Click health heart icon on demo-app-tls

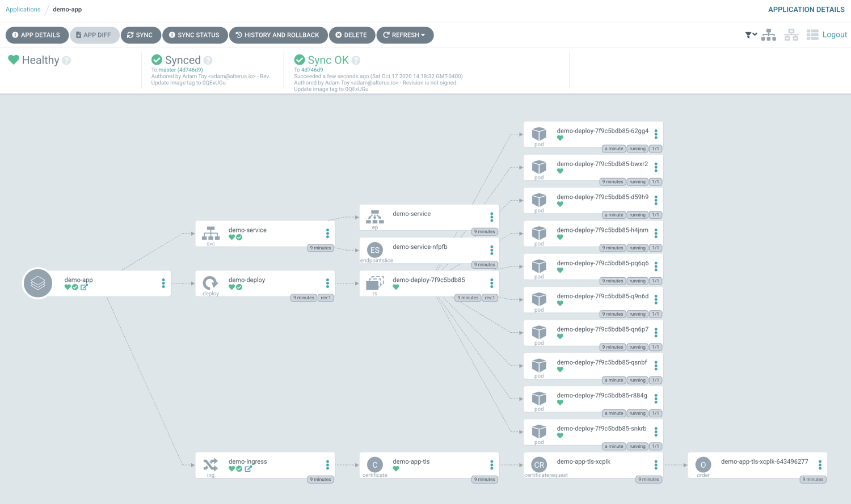click(396, 469)
